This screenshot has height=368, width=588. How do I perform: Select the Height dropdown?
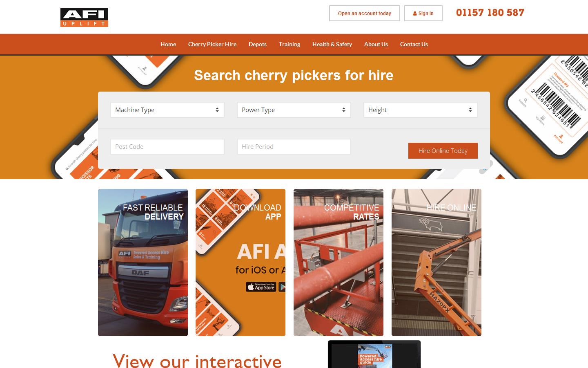pos(421,110)
